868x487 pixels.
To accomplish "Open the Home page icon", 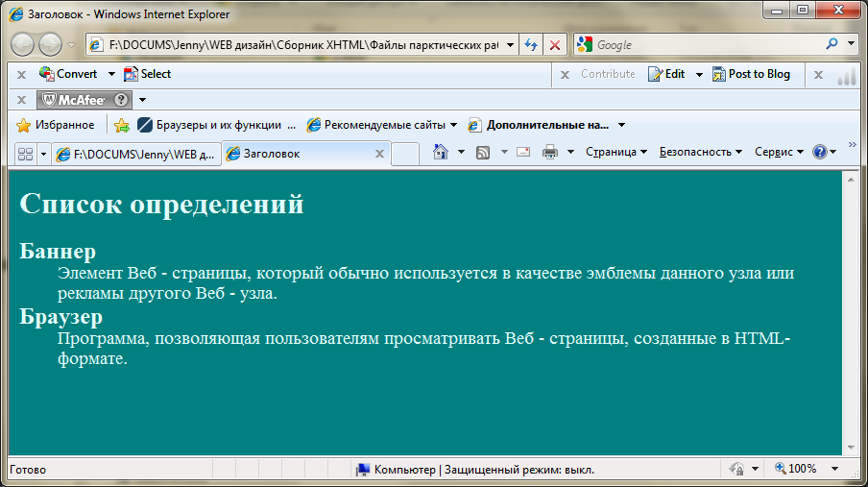I will pyautogui.click(x=441, y=152).
